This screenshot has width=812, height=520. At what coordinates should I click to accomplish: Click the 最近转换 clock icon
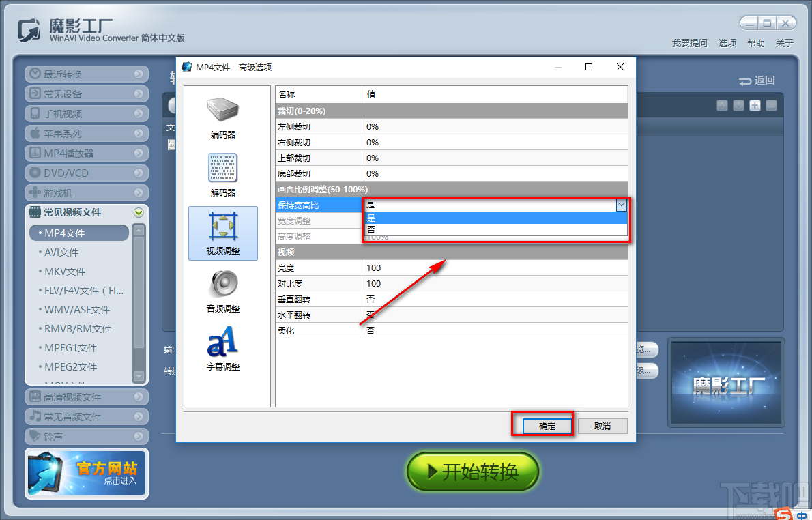point(35,74)
